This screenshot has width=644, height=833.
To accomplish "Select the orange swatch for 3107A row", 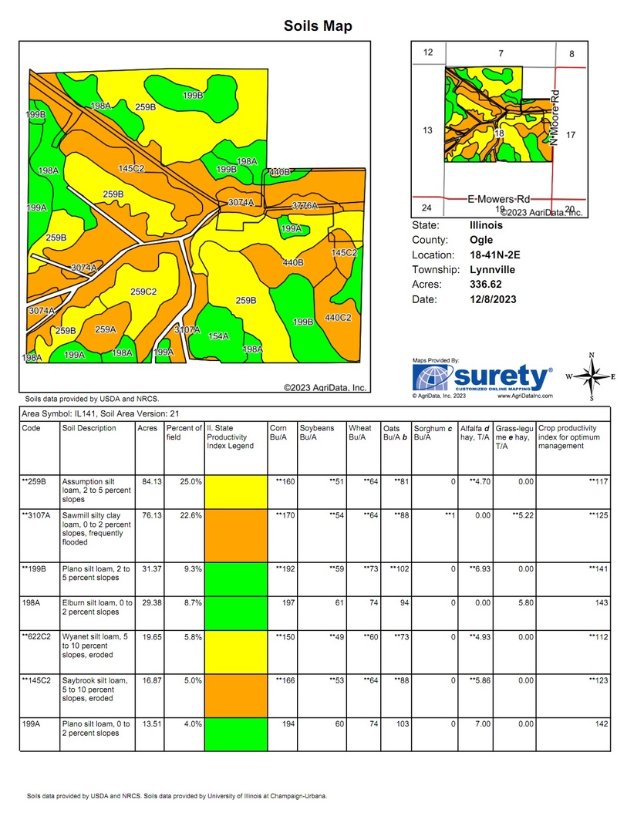I will [235, 535].
